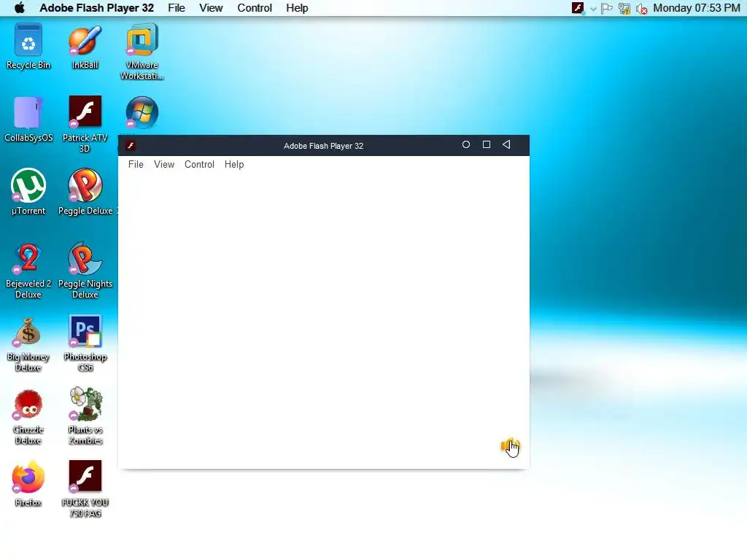Launch Patrick ATV 3D Flash shortcut
Viewport: 747px width, 560px height.
point(85,124)
